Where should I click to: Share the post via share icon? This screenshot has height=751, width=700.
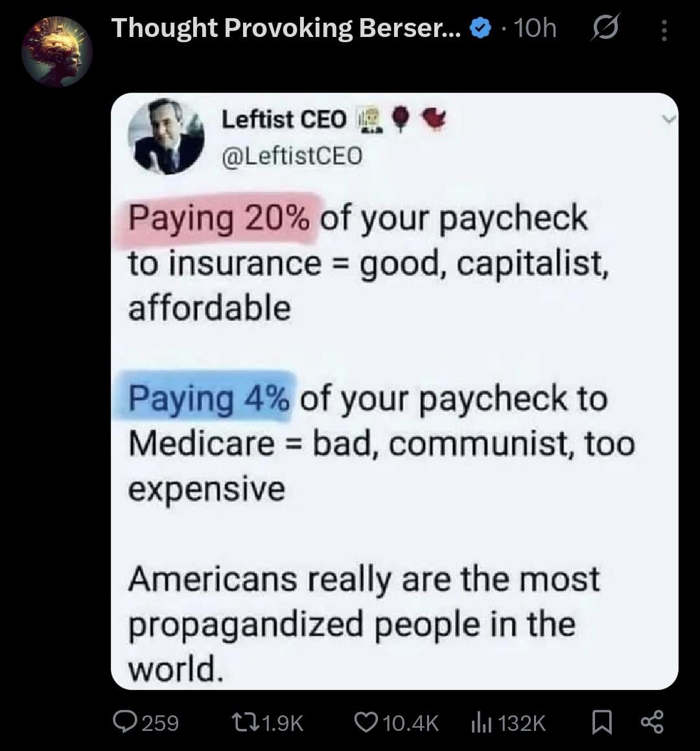(652, 722)
